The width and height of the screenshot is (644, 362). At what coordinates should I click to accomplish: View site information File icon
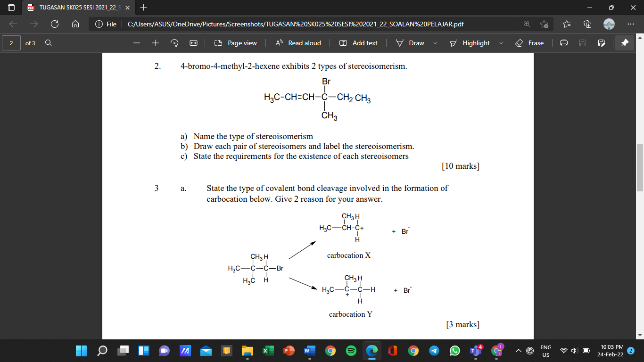[x=106, y=24]
